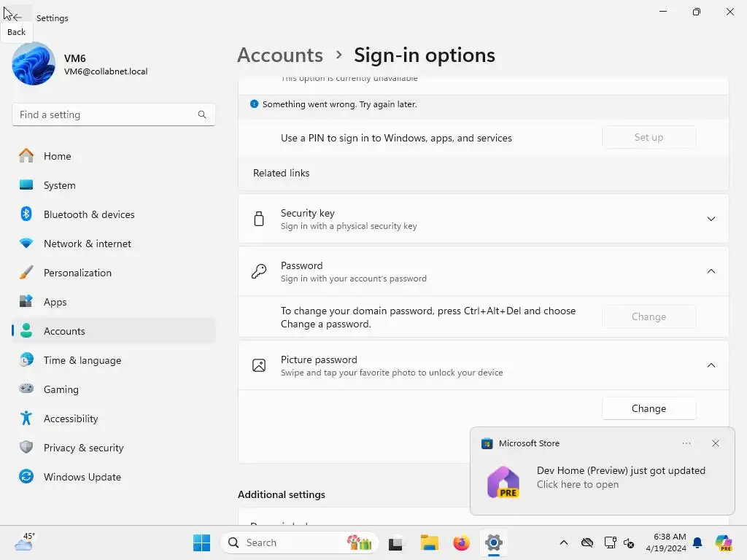Click the Find a setting search box
The height and width of the screenshot is (560, 747).
[x=113, y=114]
